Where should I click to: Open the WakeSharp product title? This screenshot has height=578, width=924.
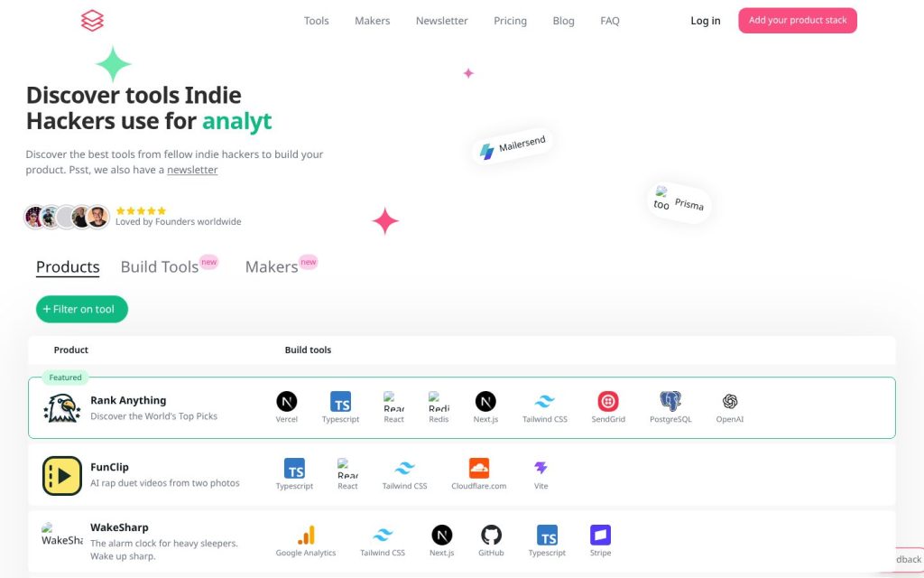click(119, 527)
